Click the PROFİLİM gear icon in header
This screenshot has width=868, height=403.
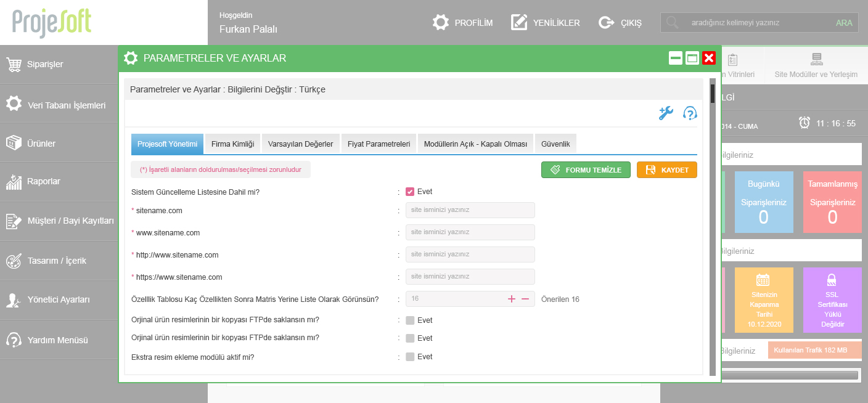click(440, 23)
